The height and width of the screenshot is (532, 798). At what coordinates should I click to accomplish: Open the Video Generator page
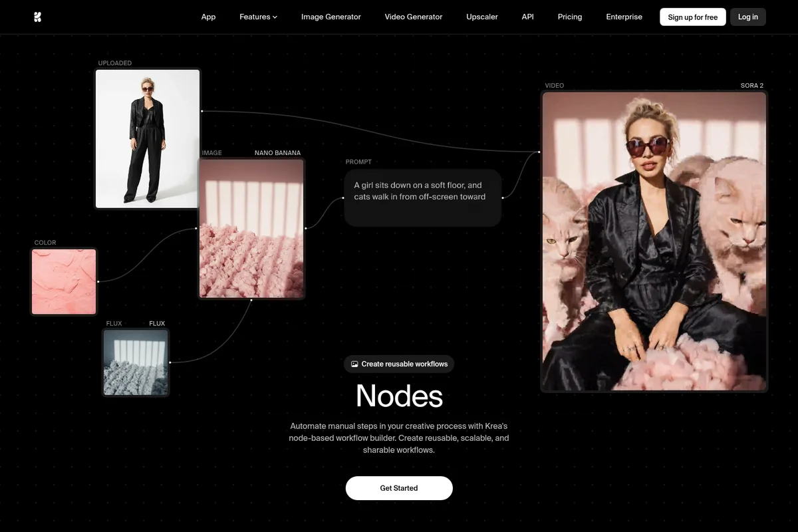pos(413,17)
